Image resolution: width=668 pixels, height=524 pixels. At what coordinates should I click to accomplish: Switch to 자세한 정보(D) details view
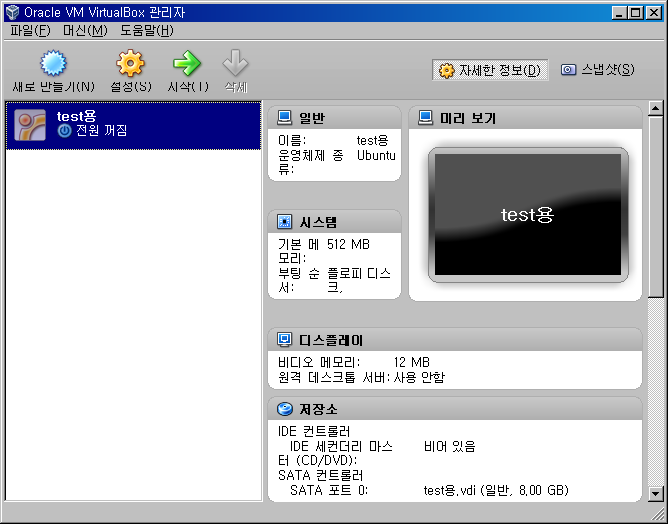tap(490, 70)
